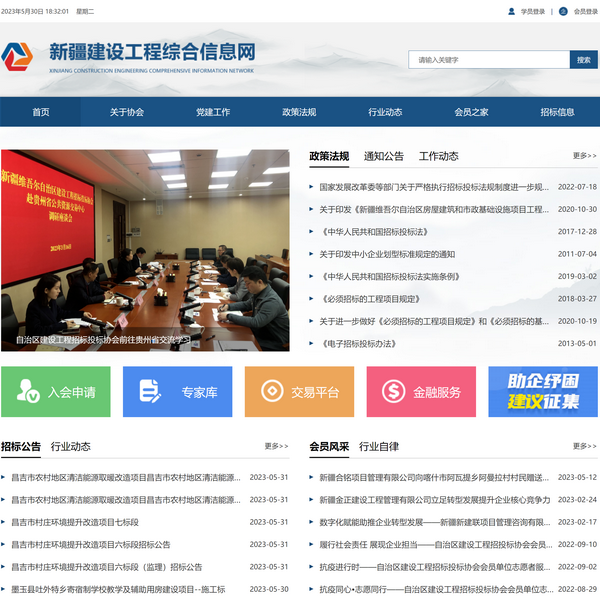The height and width of the screenshot is (600, 600).
Task: Select the 行业自律 tab
Action: click(x=379, y=446)
